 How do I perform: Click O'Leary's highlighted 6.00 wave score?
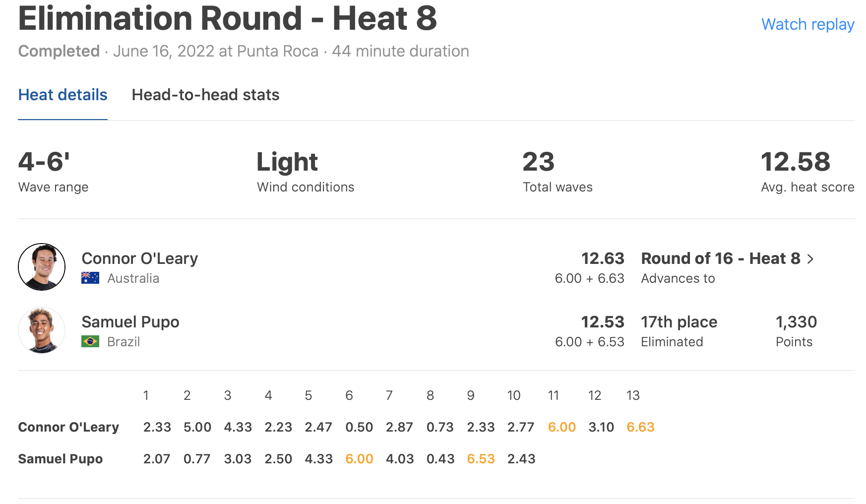tap(561, 427)
